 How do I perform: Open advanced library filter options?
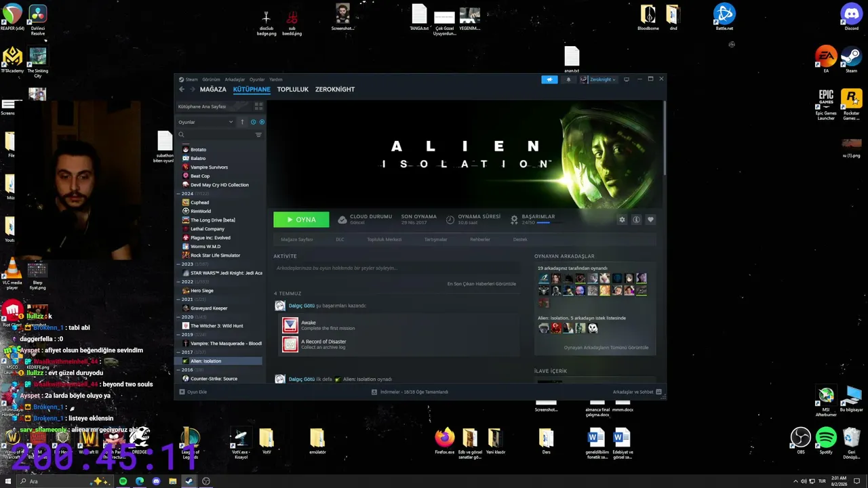[258, 135]
